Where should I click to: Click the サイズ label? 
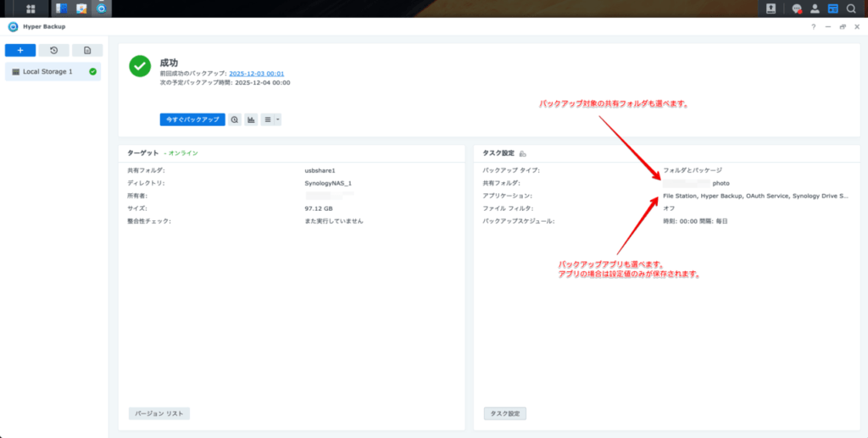[x=137, y=208]
